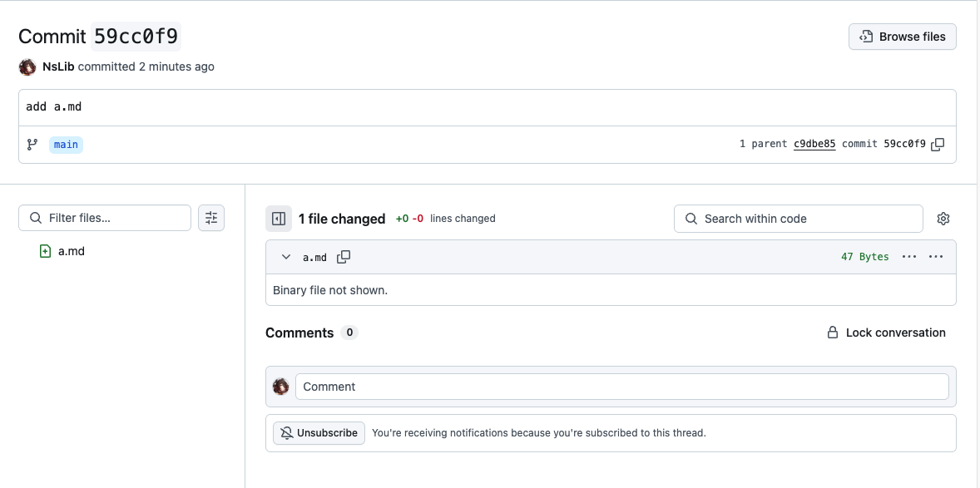Copy a.md file path icon
Image resolution: width=980 pixels, height=488 pixels.
(x=344, y=257)
